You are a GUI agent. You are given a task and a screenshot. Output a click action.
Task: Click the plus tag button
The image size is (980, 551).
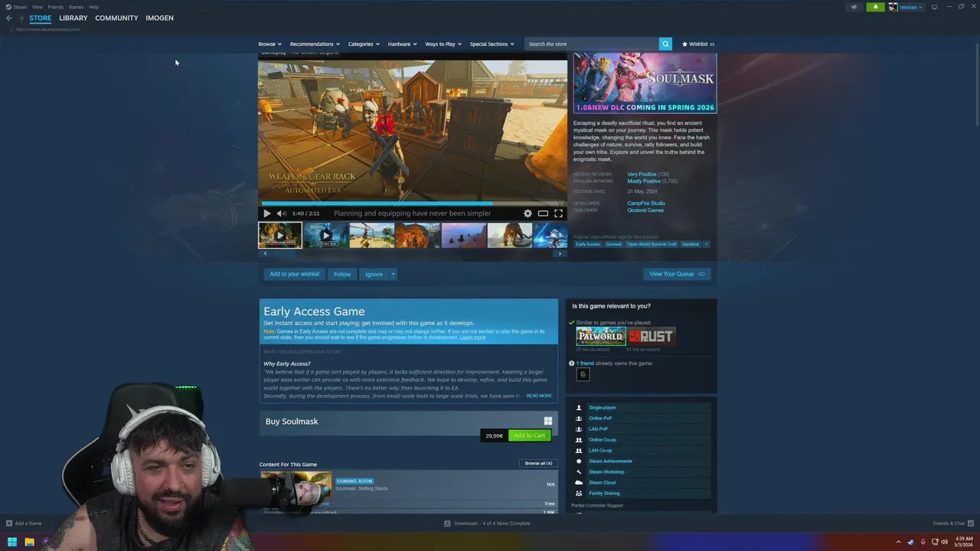tap(706, 244)
